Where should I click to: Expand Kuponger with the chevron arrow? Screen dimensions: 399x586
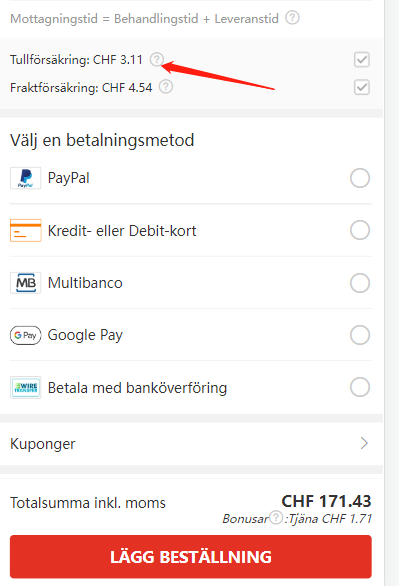tap(364, 443)
